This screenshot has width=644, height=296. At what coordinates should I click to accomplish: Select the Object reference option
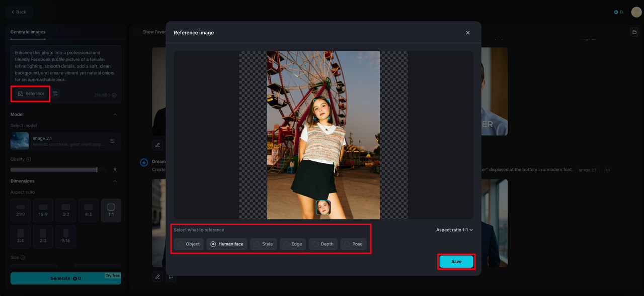[x=189, y=244]
